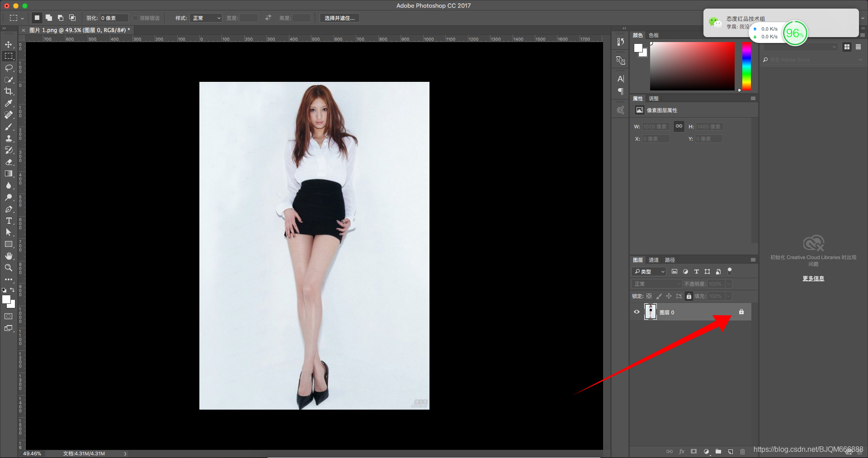The width and height of the screenshot is (868, 458).
Task: Select the Path Selection tool
Action: pyautogui.click(x=9, y=232)
